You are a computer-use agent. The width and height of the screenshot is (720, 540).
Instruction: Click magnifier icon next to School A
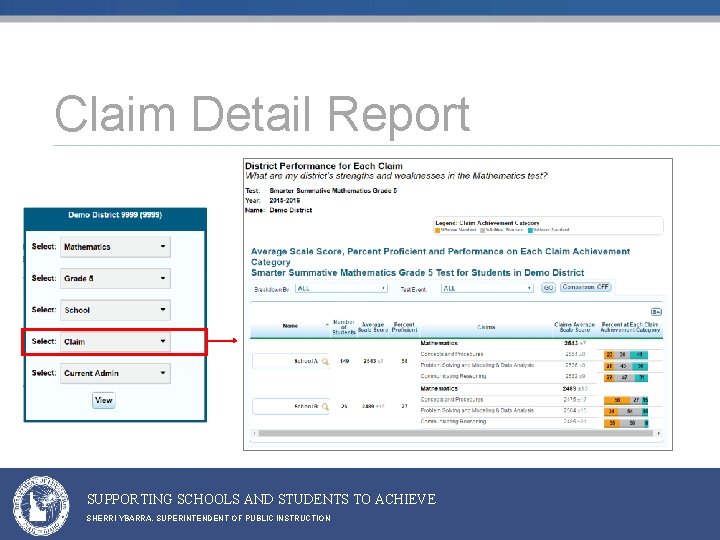point(325,361)
